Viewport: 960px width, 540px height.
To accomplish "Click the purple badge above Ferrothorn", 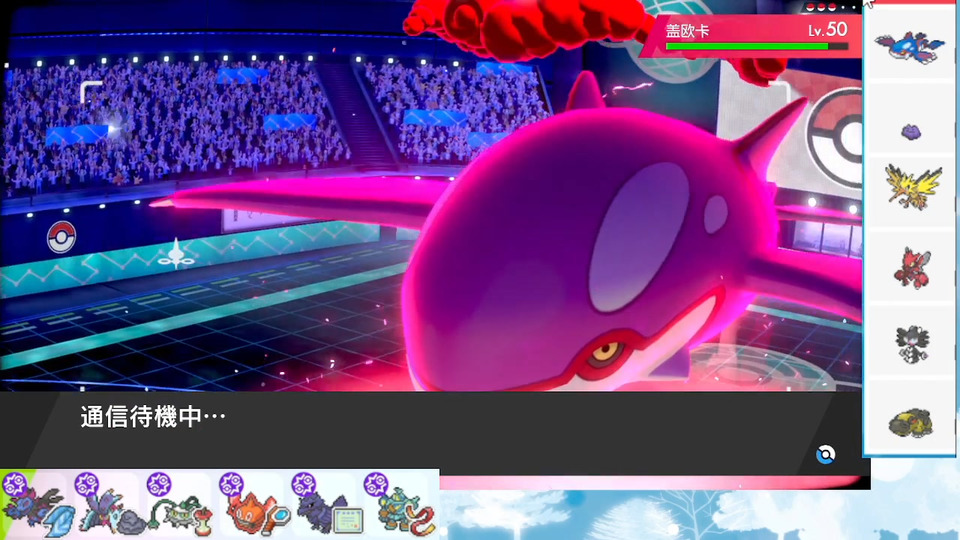I will (159, 484).
